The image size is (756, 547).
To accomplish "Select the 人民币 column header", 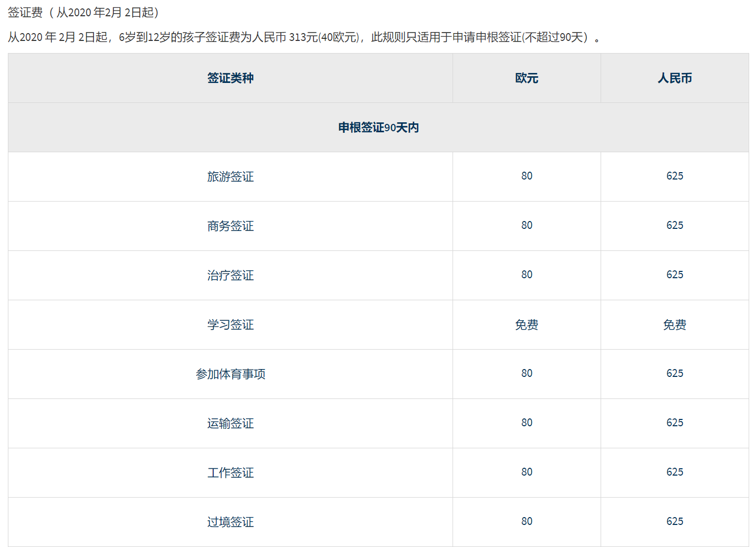I will (x=675, y=78).
